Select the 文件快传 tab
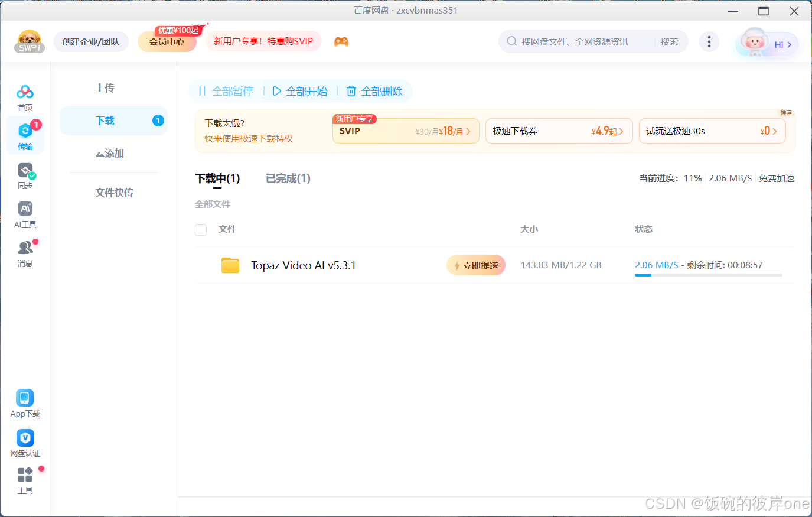Image resolution: width=812 pixels, height=517 pixels. tap(113, 193)
